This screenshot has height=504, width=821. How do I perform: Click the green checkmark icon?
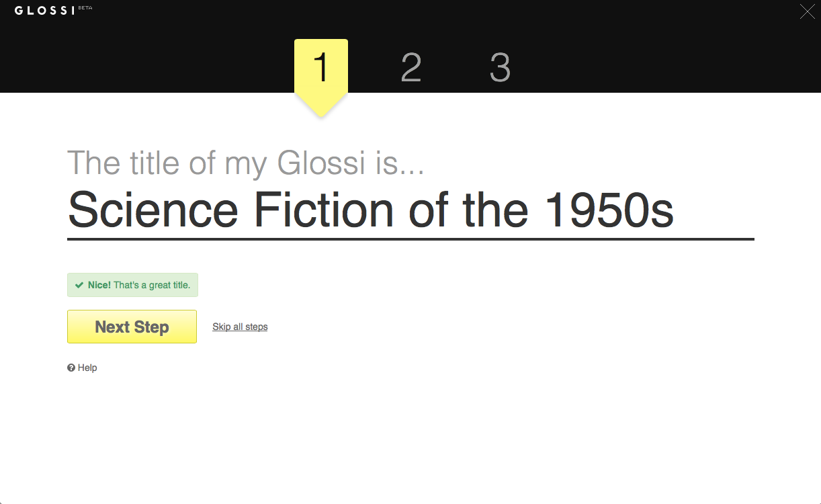(x=79, y=285)
